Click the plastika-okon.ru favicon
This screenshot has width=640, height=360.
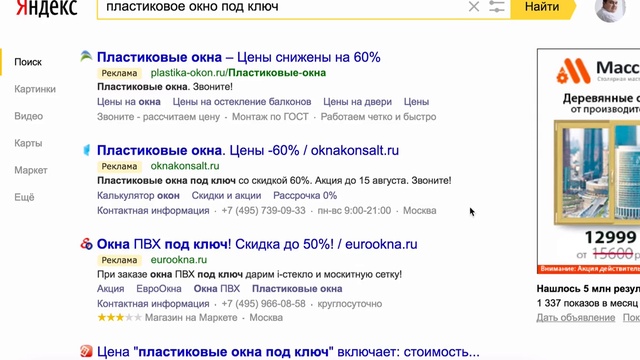click(86, 56)
